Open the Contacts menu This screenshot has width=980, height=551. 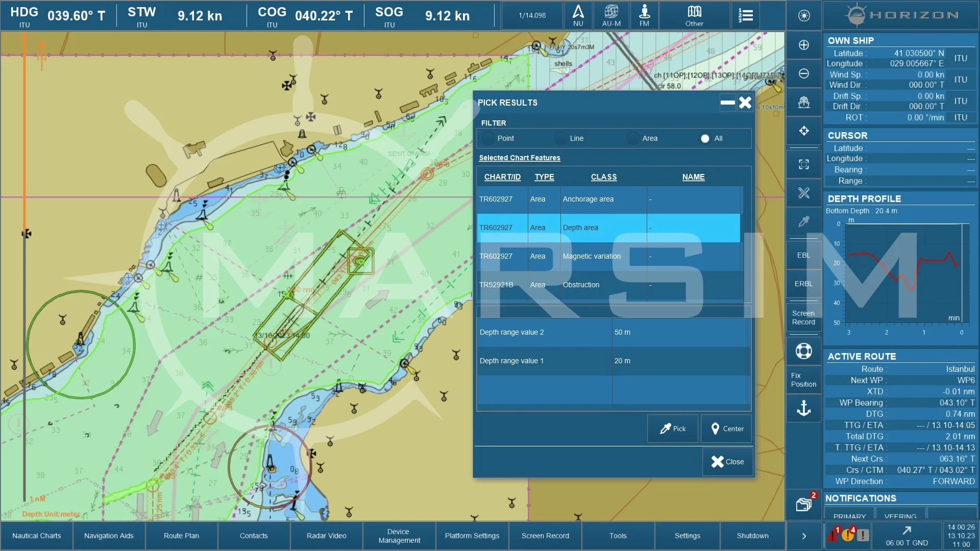click(254, 536)
